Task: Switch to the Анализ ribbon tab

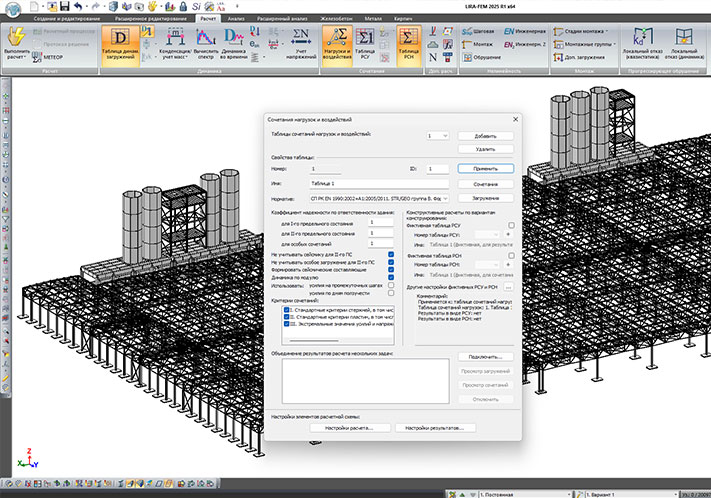Action: (x=236, y=18)
